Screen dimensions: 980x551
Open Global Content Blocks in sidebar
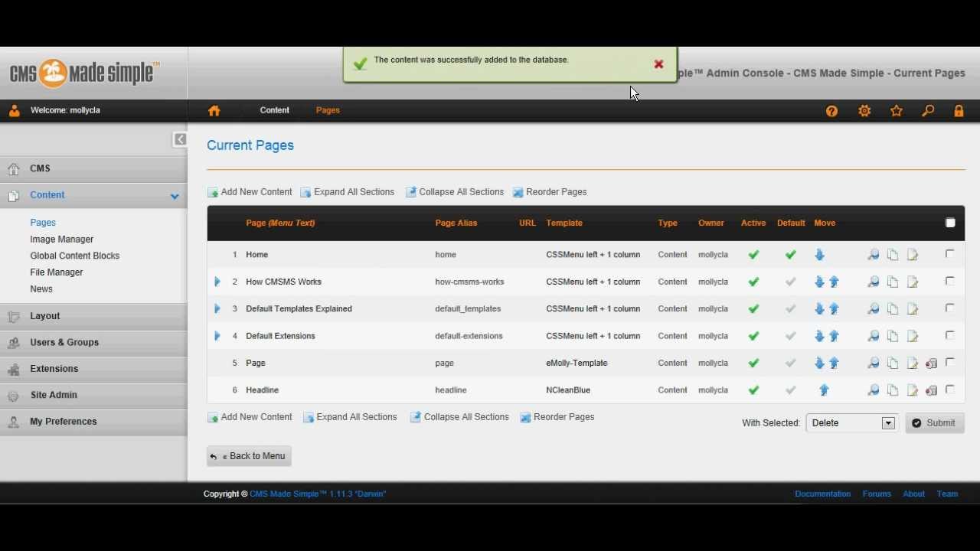point(74,256)
